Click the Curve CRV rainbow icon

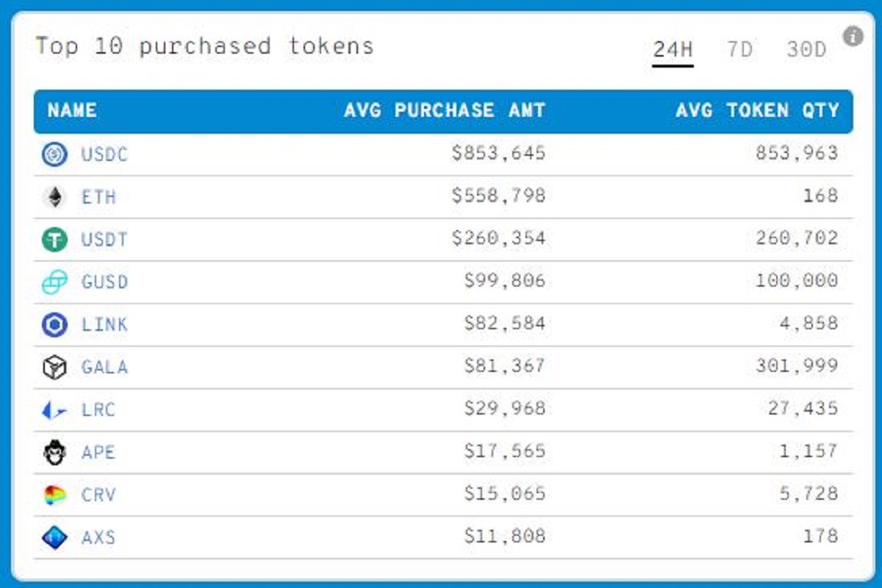[54, 495]
